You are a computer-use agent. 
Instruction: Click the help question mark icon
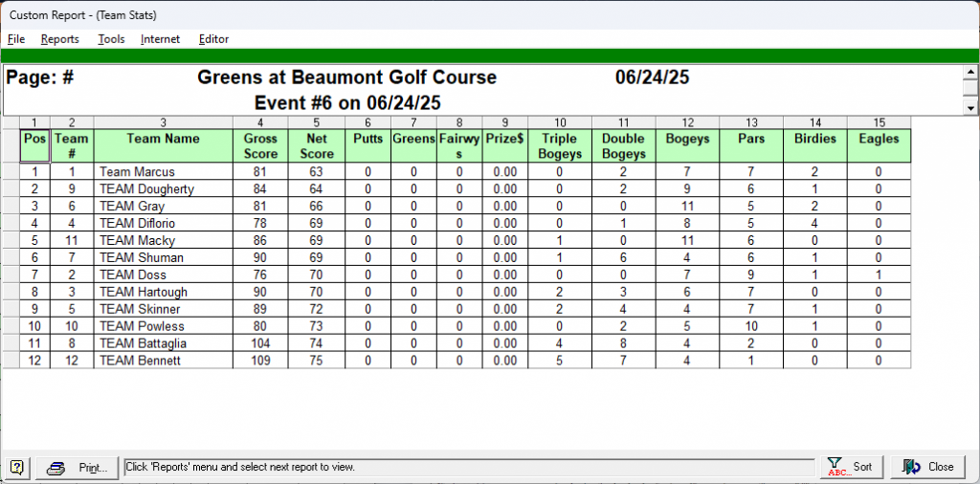(x=17, y=467)
